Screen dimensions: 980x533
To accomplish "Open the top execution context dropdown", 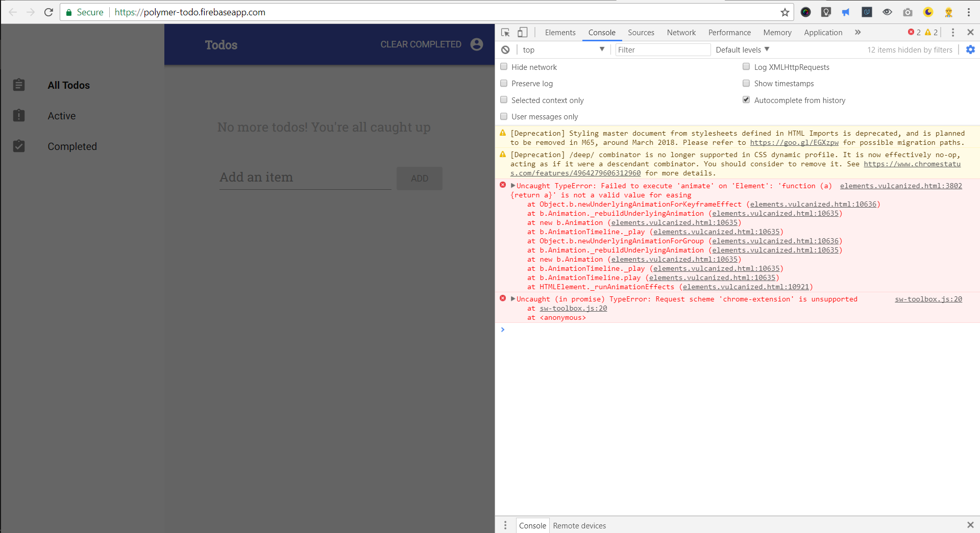I will (563, 49).
